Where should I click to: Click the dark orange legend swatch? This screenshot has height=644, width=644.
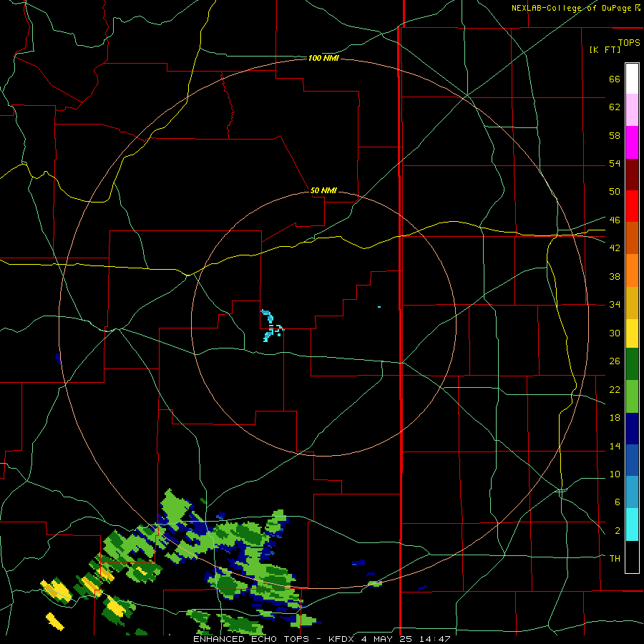[x=632, y=238]
